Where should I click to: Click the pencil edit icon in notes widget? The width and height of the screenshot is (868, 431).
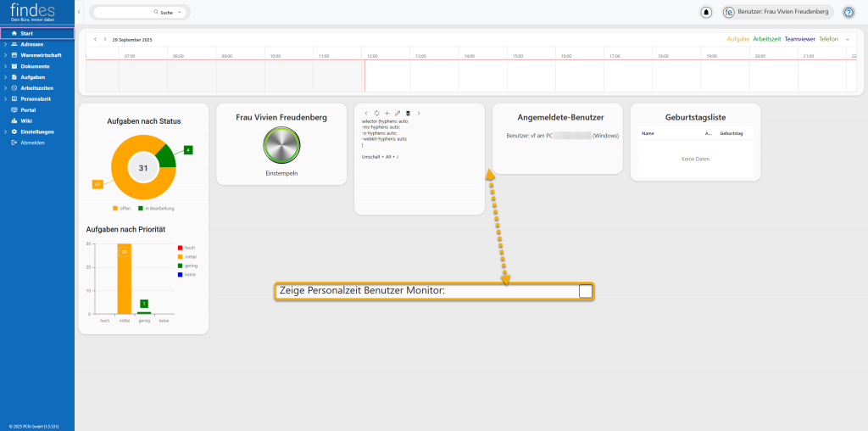click(x=398, y=113)
